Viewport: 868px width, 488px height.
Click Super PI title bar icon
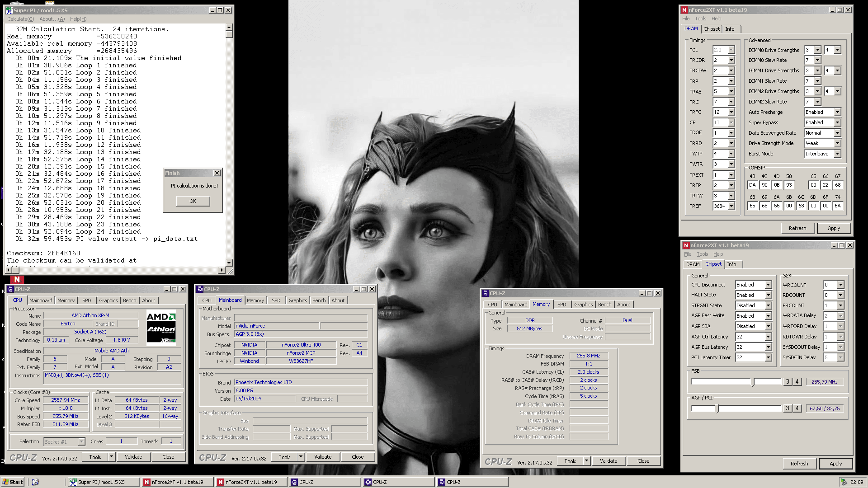(x=9, y=10)
